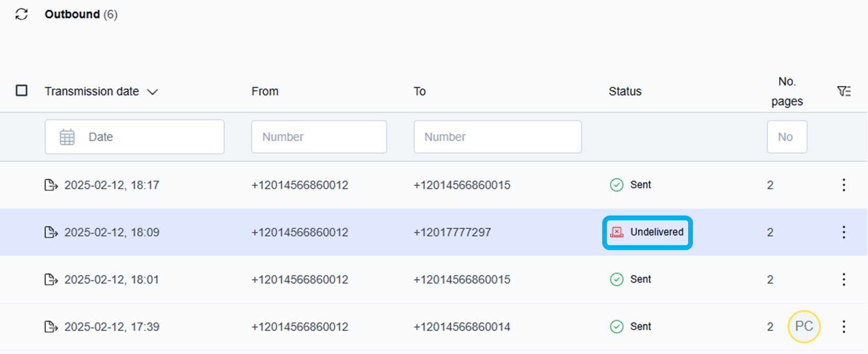The height and width of the screenshot is (354, 868).
Task: Click the No. pages column header
Action: click(787, 91)
